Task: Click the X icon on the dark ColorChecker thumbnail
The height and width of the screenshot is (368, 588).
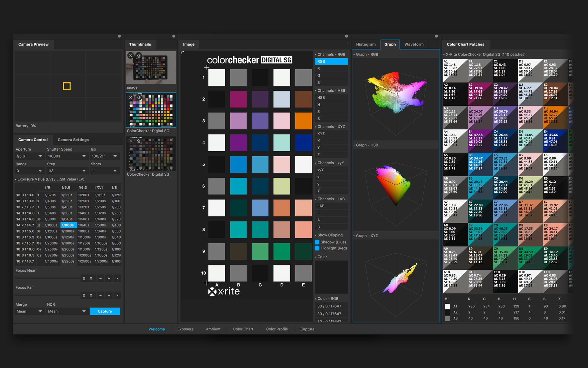Action: click(131, 141)
